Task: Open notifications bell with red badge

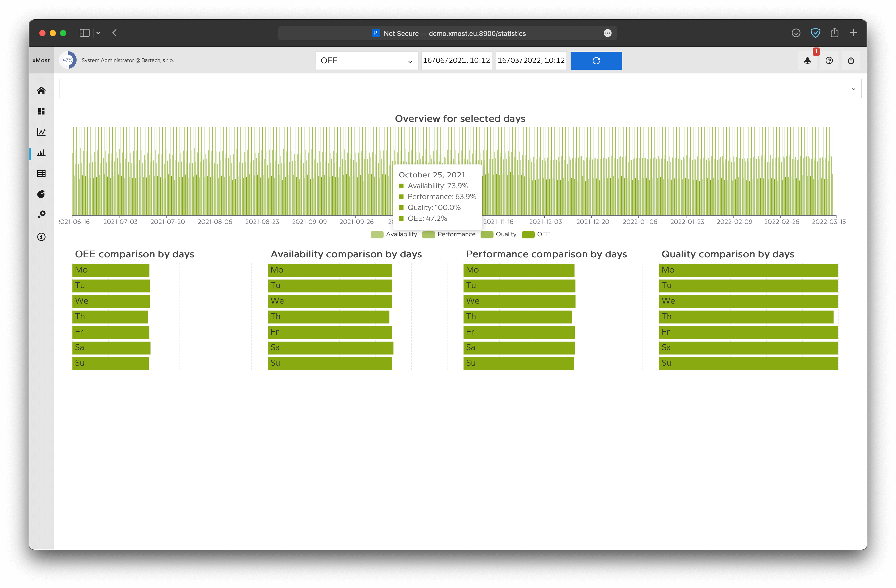Action: 808,61
